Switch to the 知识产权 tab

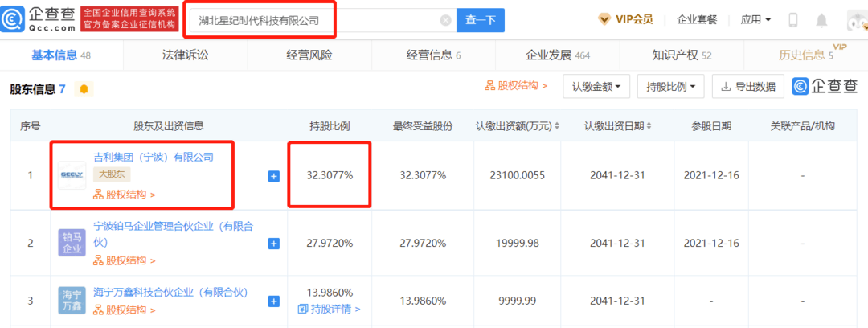682,55
